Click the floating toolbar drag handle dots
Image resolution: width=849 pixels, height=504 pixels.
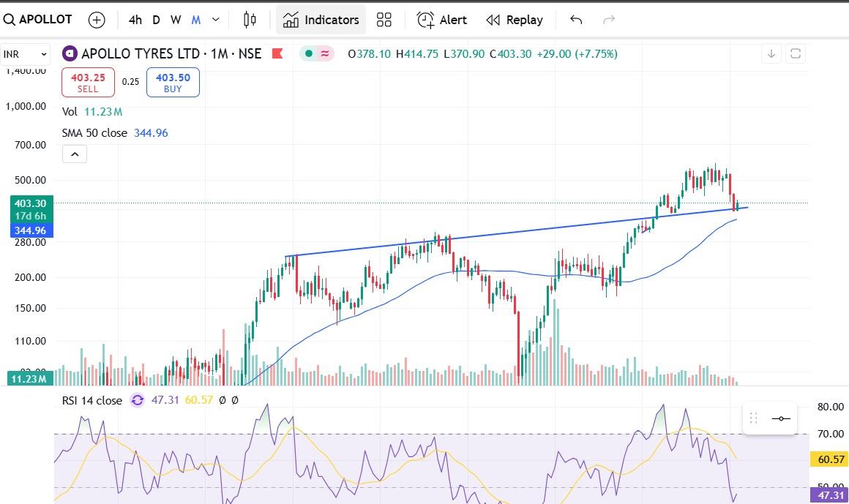point(753,418)
